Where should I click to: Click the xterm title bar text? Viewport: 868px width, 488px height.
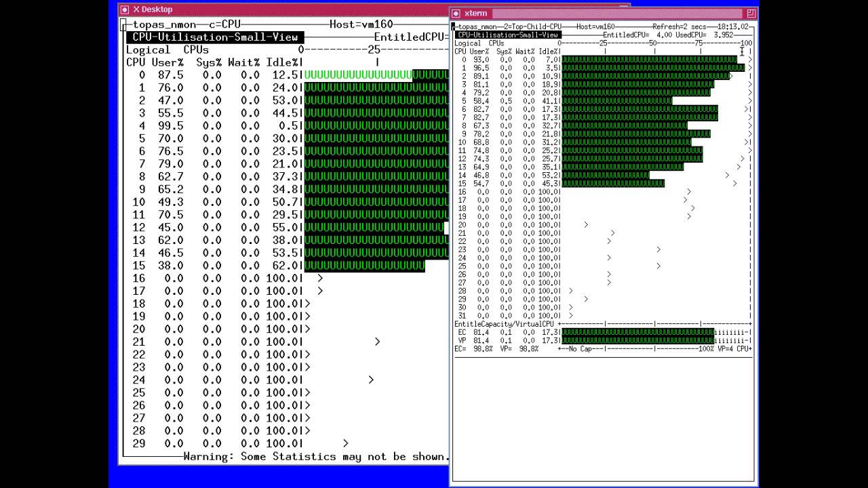pyautogui.click(x=476, y=14)
